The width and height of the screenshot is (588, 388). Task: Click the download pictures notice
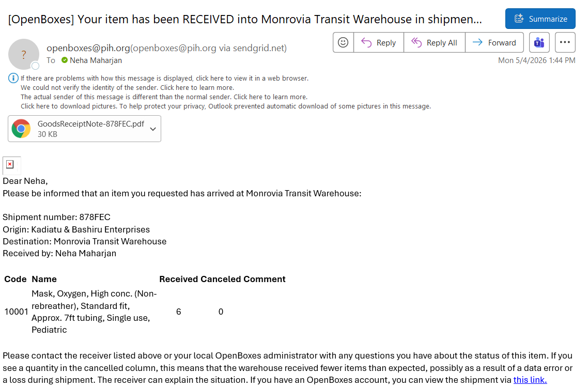click(226, 106)
